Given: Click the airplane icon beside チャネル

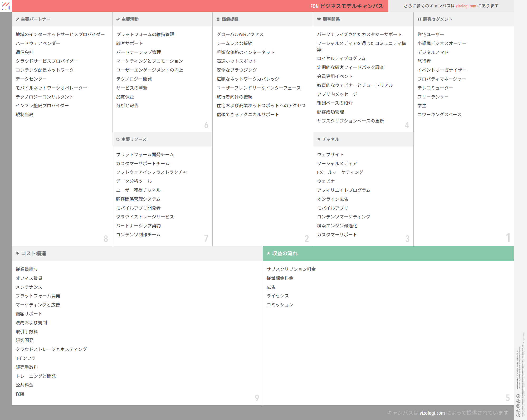Looking at the screenshot, I should (319, 139).
